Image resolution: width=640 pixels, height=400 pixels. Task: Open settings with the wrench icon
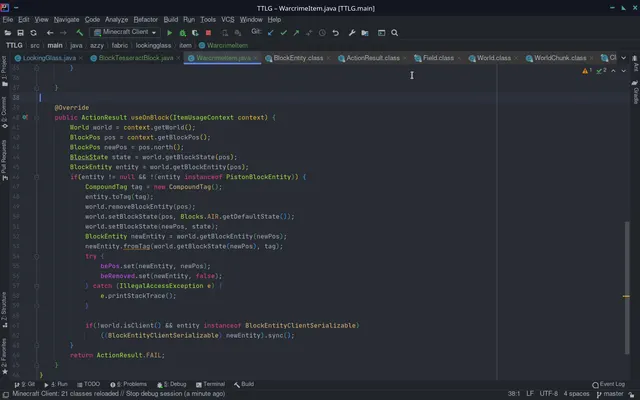pos(352,33)
